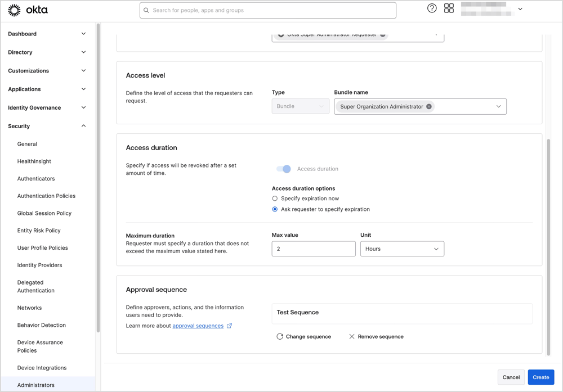The height and width of the screenshot is (392, 563).
Task: Click the sidebar vertical scrollbar
Action: (x=97, y=178)
